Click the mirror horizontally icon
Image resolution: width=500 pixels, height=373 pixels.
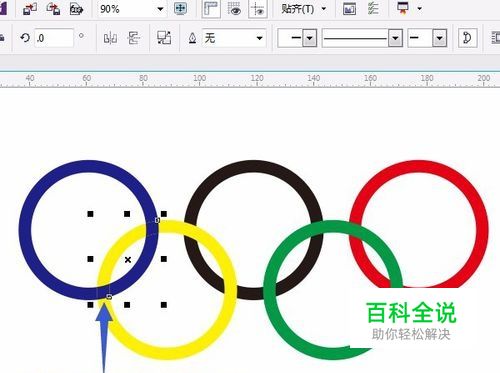click(110, 38)
